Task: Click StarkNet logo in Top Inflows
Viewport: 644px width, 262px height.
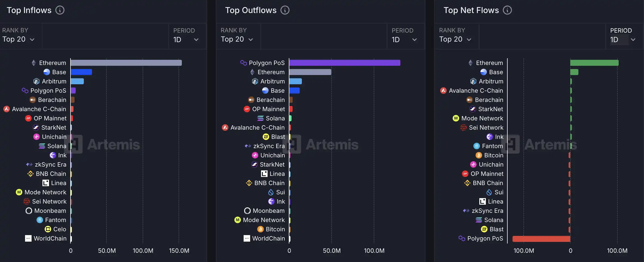Action: tap(36, 127)
